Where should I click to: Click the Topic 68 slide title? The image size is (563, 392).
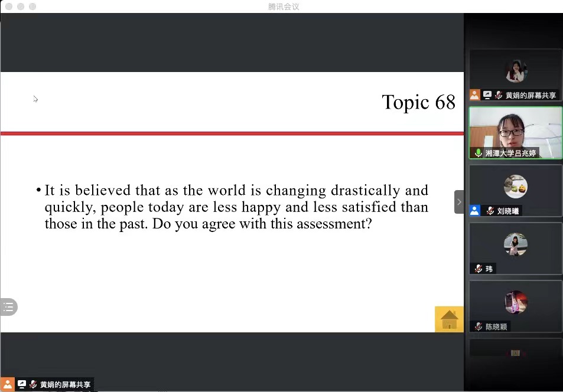pyautogui.click(x=418, y=102)
